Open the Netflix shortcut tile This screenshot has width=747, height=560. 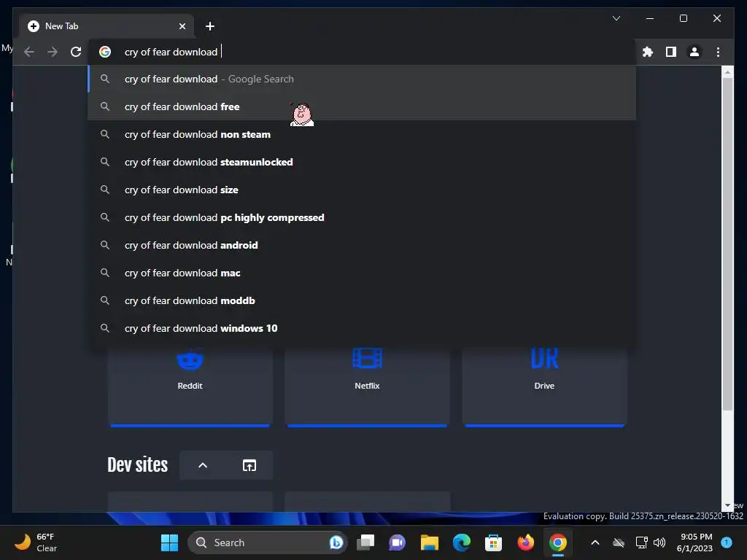(368, 386)
